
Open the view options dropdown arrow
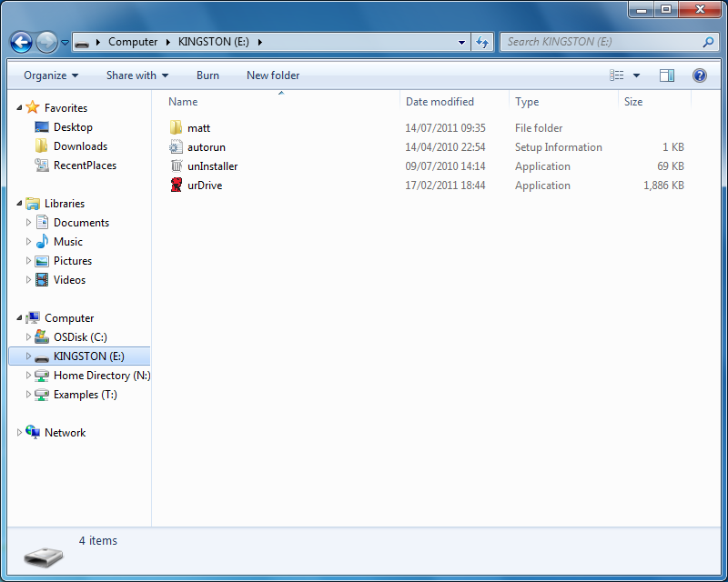(x=636, y=75)
